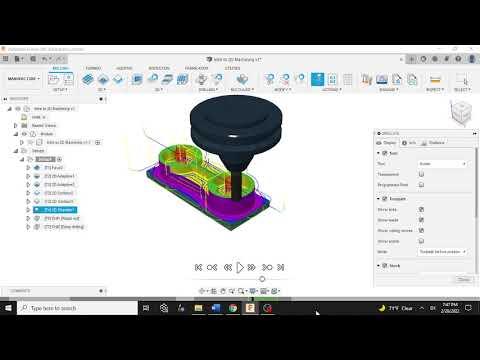Click the highlighted Simulate icon in Actions
480x360 pixels.
pyautogui.click(x=317, y=79)
